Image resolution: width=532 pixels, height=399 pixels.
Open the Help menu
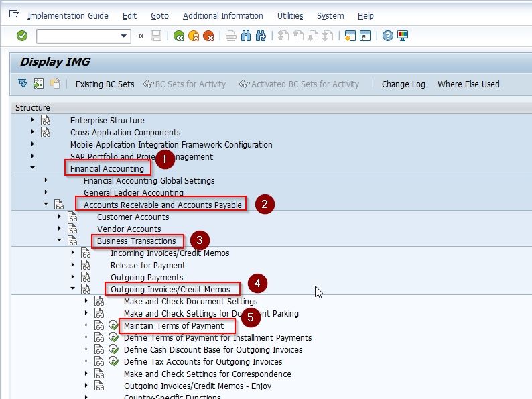tap(365, 16)
